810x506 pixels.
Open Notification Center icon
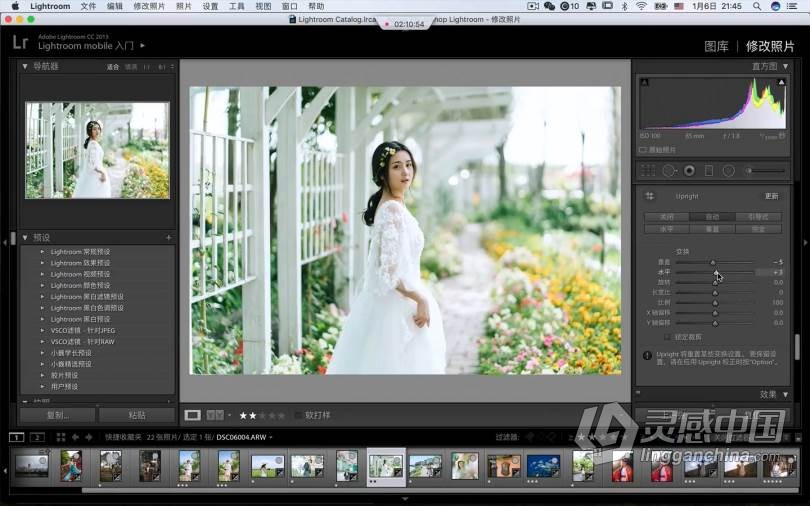(791, 6)
